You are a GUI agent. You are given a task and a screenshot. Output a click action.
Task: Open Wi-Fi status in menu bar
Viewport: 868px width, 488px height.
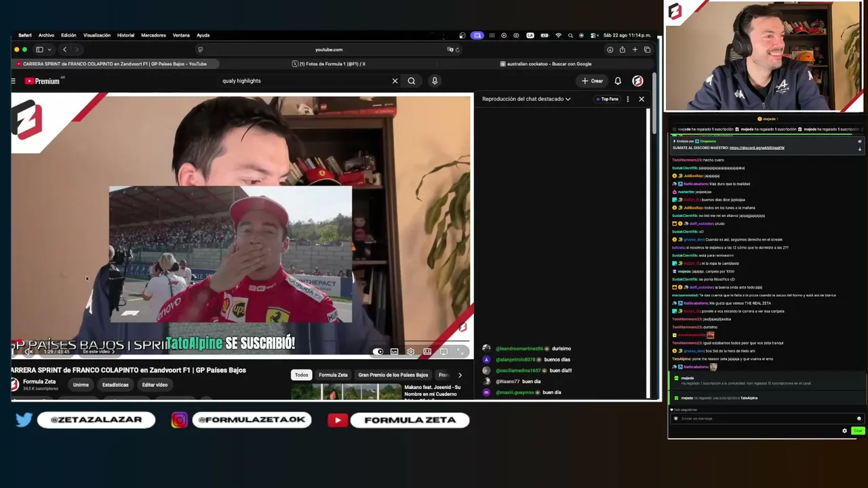click(558, 35)
